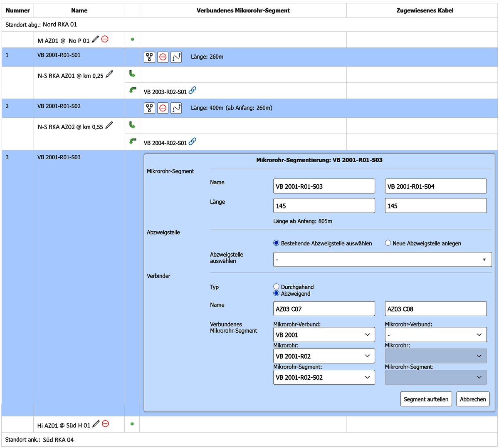Viewport: 499px width, 448px height.
Task: Select Bestehende Abzweigstelle auswählen
Action: pyautogui.click(x=276, y=243)
